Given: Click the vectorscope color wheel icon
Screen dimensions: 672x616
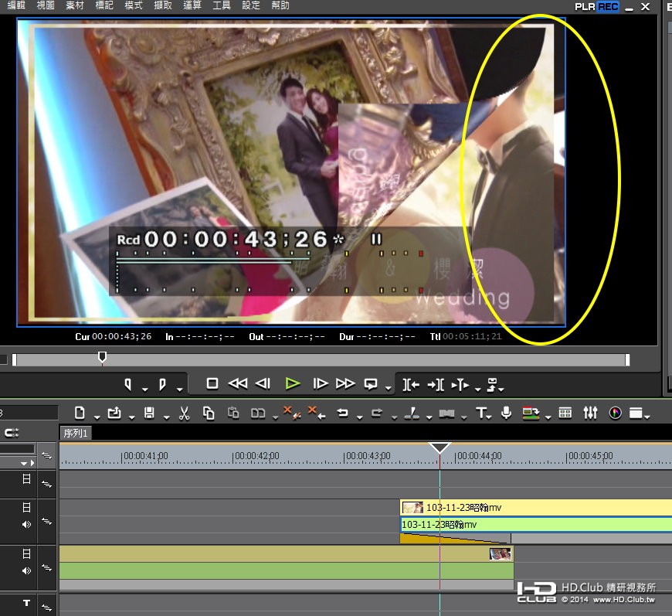Looking at the screenshot, I should [615, 413].
